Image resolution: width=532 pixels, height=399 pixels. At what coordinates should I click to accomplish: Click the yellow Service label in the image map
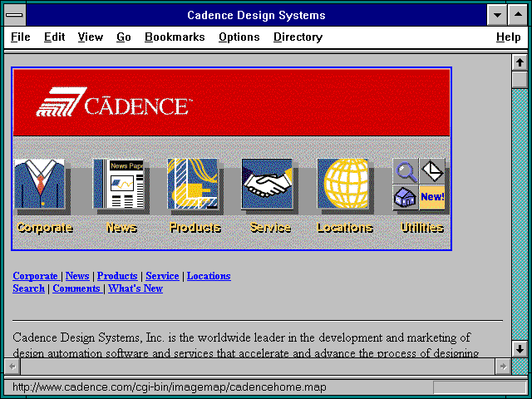[270, 228]
